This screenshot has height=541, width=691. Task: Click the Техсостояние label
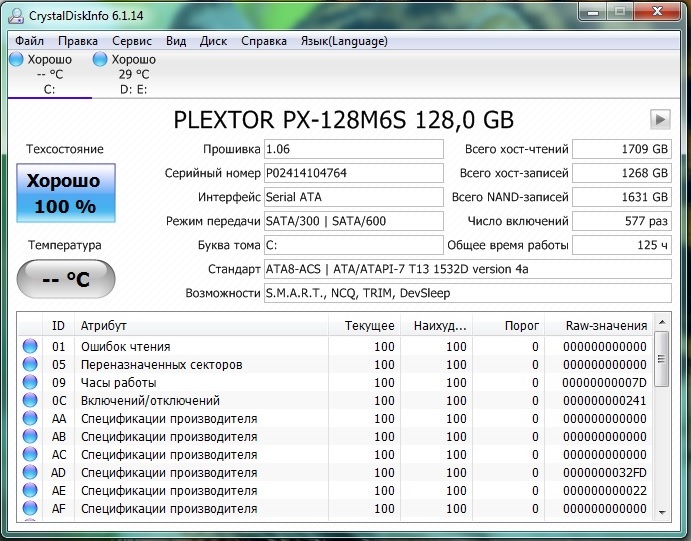point(65,149)
